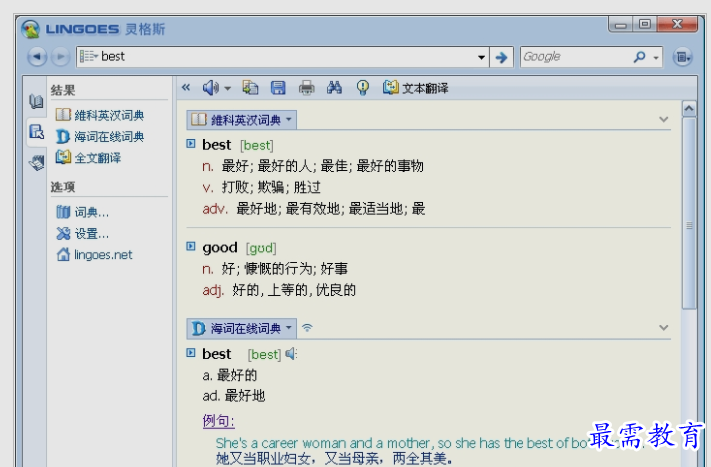Open the main menu button at top right
711x467 pixels.
[x=682, y=57]
